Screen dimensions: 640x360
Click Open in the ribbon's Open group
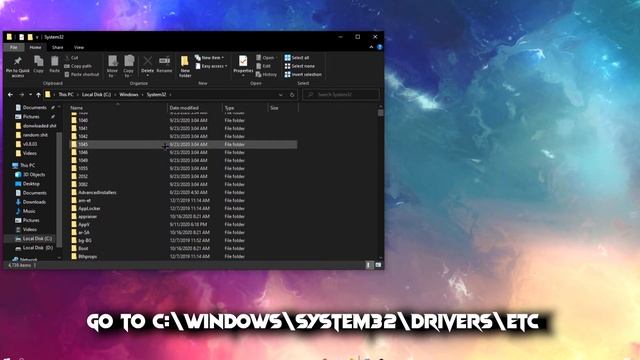point(265,58)
